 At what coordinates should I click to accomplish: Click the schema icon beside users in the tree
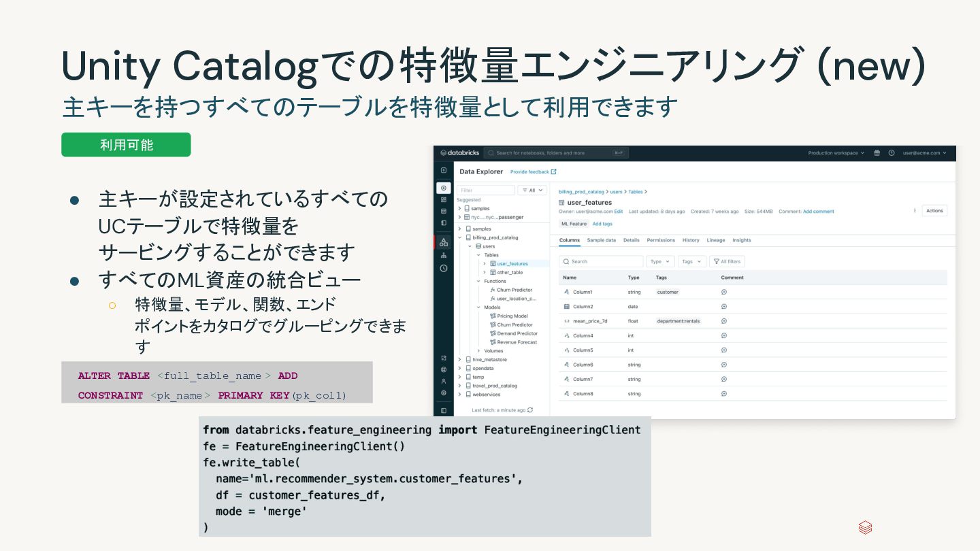tap(477, 246)
